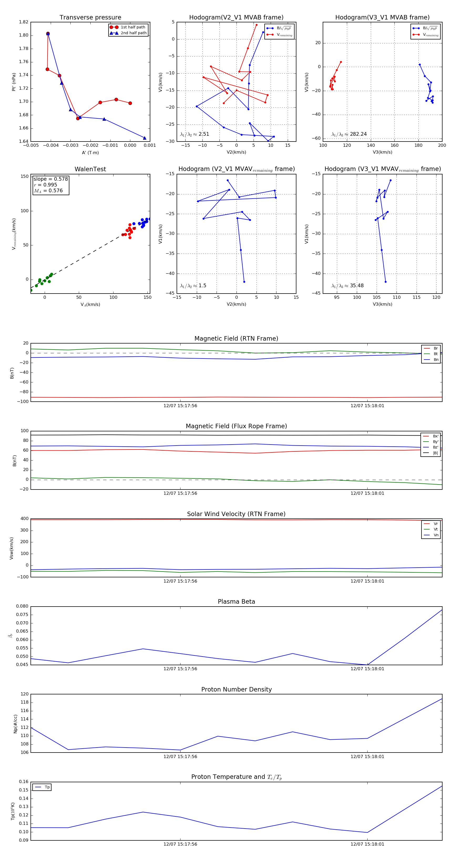Click the λ1/λ3 ≈ 35.48 annotation

coord(347,286)
